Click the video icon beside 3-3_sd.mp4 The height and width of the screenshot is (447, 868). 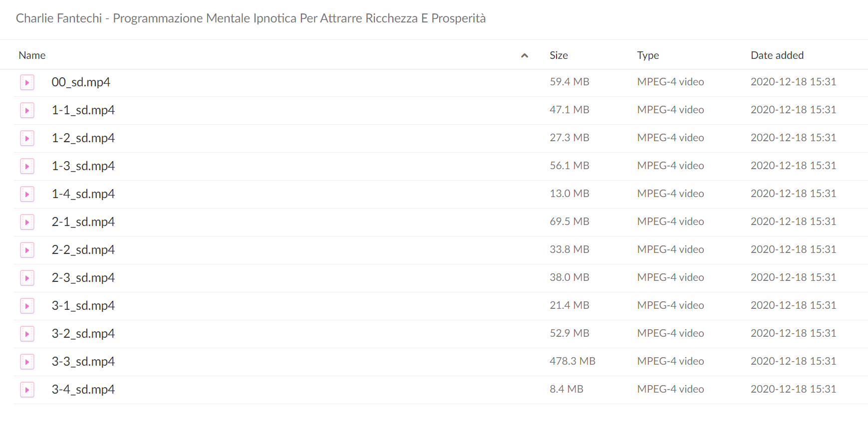pos(27,362)
